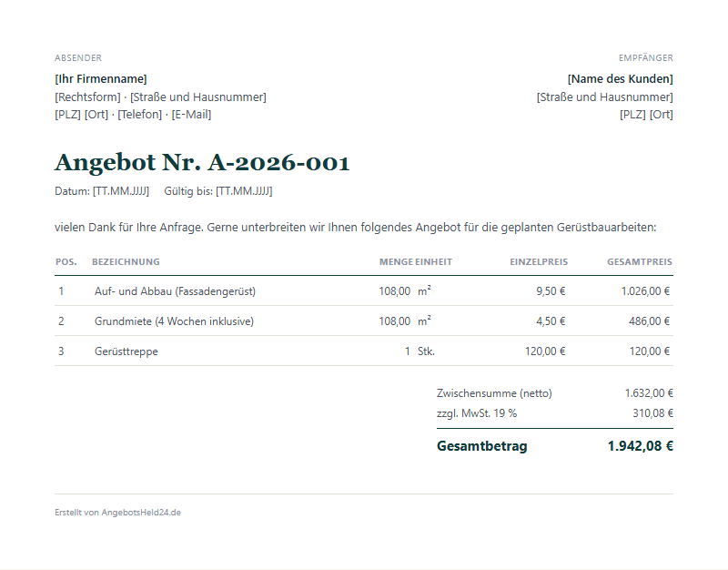Viewport: 728px width, 570px height.
Task: Click the VAT amount 310,08 €
Action: (x=652, y=413)
